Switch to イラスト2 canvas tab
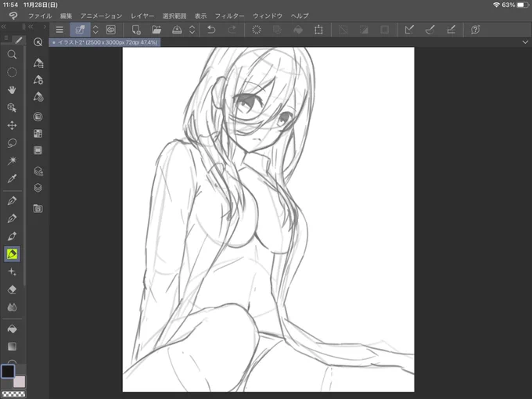 click(105, 42)
